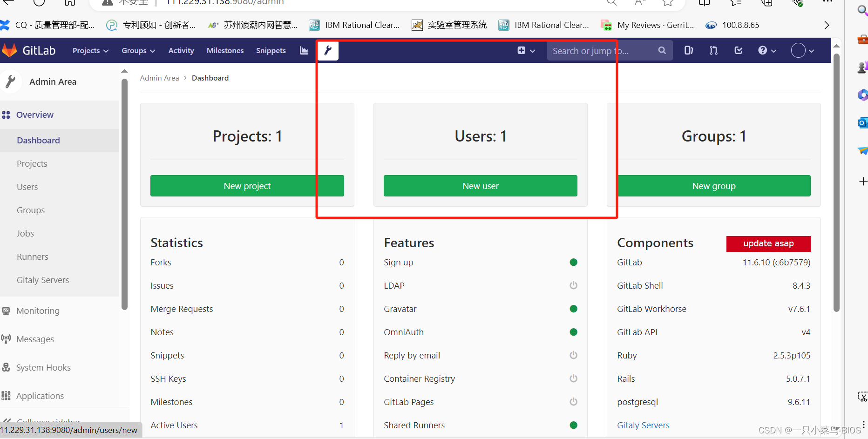Toggle the Container Registry status indicator

pos(573,378)
